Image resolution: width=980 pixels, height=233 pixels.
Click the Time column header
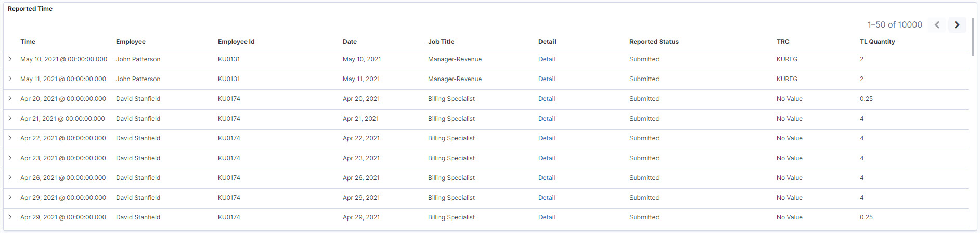(x=28, y=42)
